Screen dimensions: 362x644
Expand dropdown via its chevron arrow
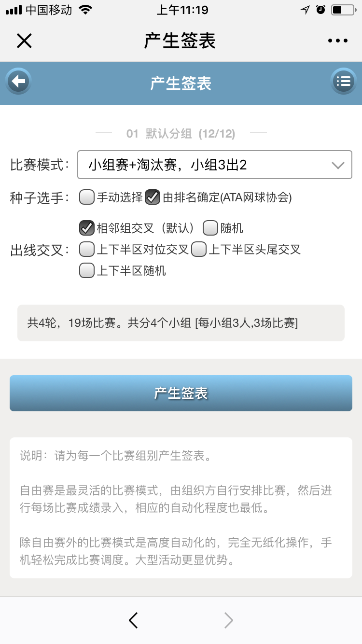pos(338,166)
